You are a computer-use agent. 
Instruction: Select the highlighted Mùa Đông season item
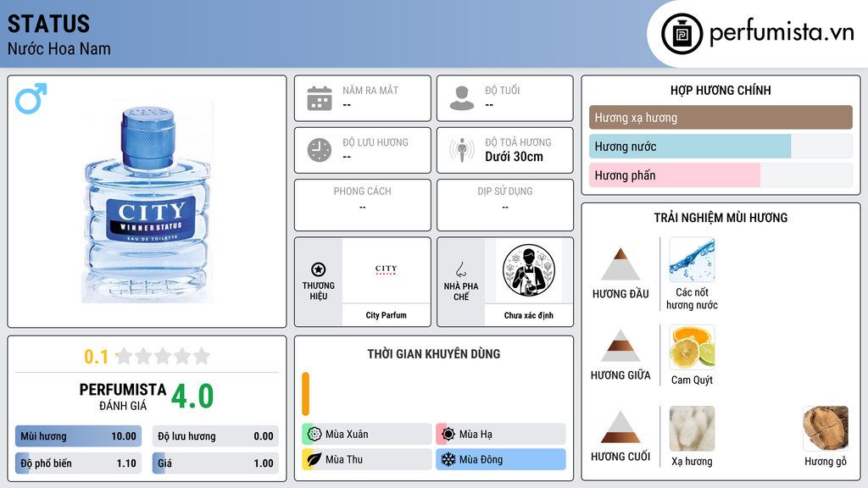pyautogui.click(x=501, y=459)
